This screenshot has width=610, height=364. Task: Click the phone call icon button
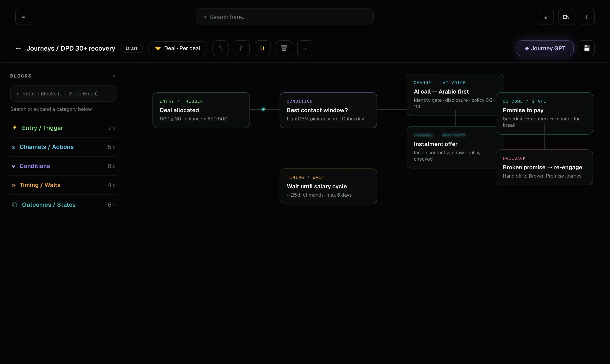[x=546, y=17]
